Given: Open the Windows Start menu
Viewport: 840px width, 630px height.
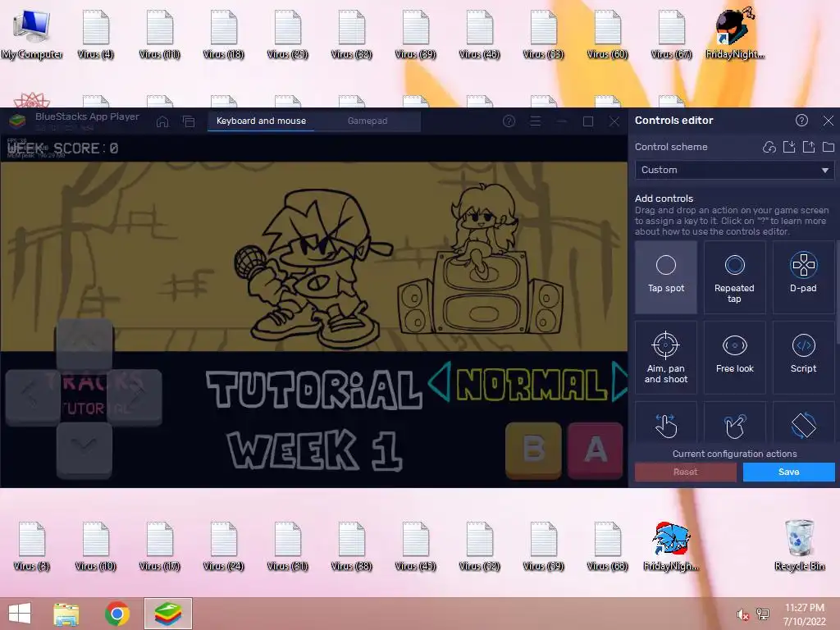Looking at the screenshot, I should (20, 614).
